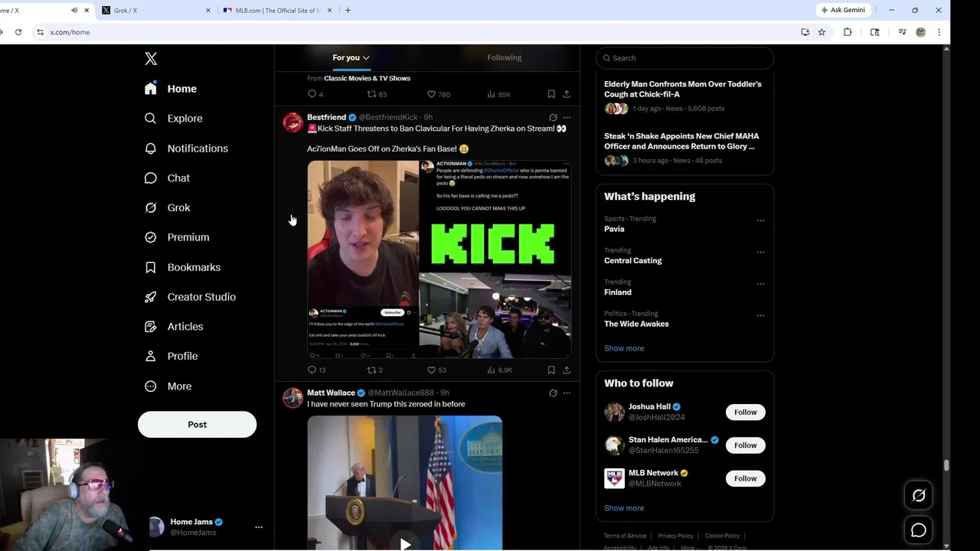Open more options for The Wide Awakes trend

[x=760, y=315]
